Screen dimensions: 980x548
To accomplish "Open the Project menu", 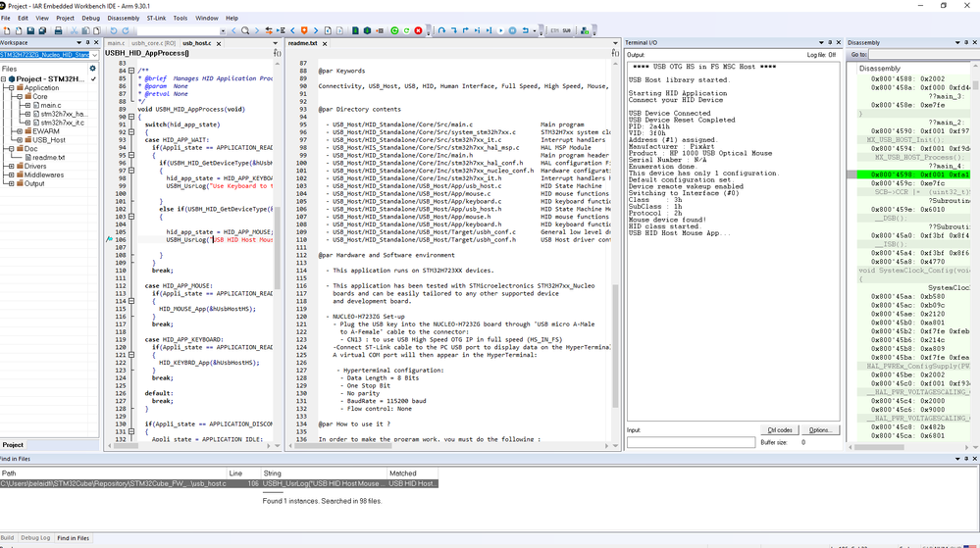I will click(x=65, y=18).
